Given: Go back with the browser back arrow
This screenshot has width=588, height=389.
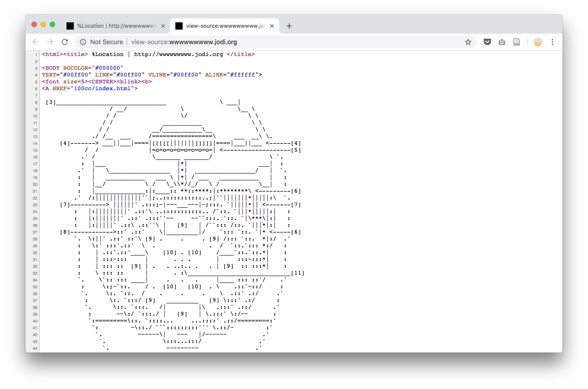Looking at the screenshot, I should (36, 42).
